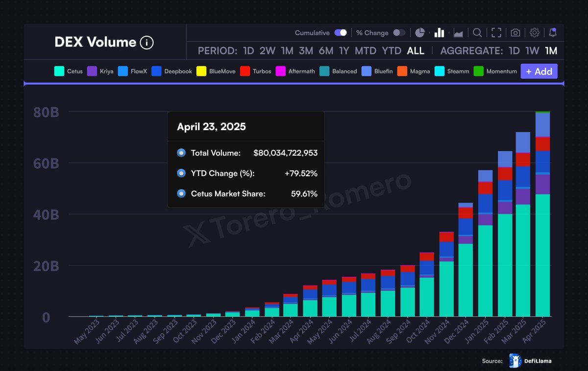The width and height of the screenshot is (588, 371).
Task: Toggle the Turbos legend swatch
Action: (x=245, y=71)
